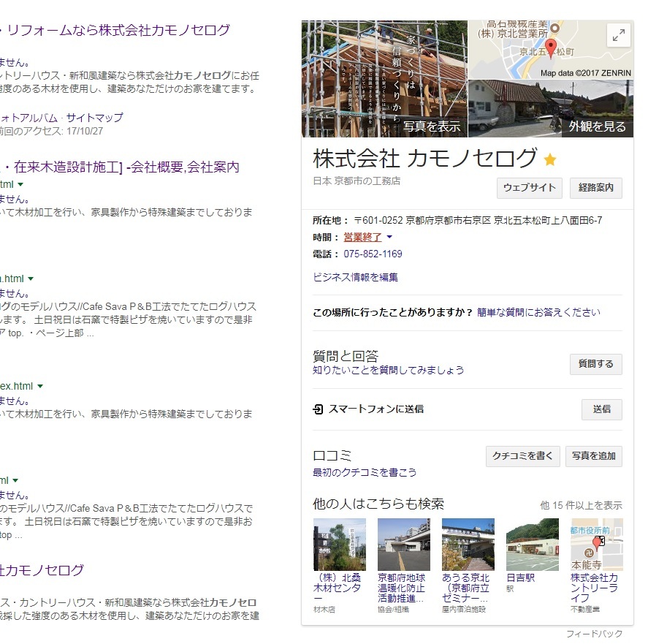Expand the 営業終了 hours dropdown arrow
Image resolution: width=648 pixels, height=644 pixels.
click(x=389, y=237)
